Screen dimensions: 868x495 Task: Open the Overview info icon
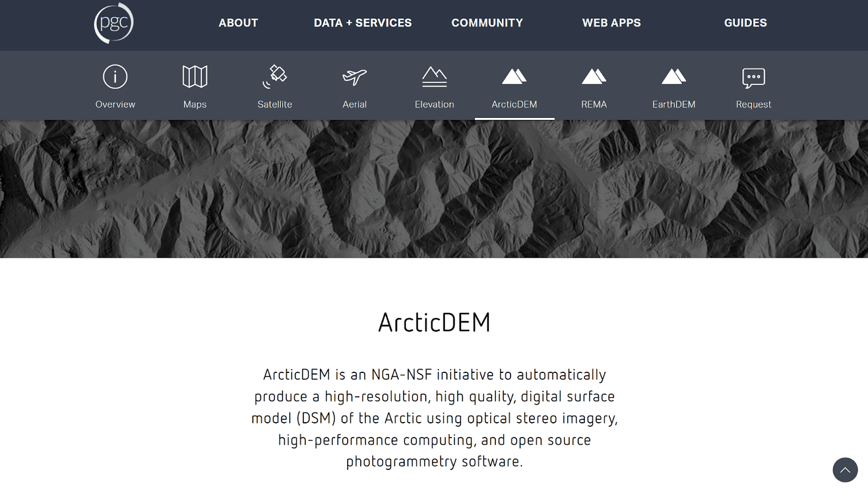[x=115, y=77]
